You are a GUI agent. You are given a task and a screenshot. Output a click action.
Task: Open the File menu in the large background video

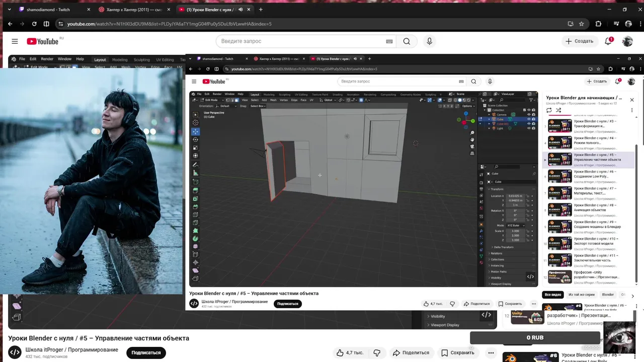22,59
